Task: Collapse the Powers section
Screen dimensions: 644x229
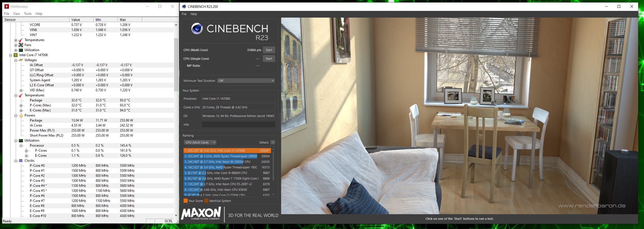Action: click(x=16, y=116)
